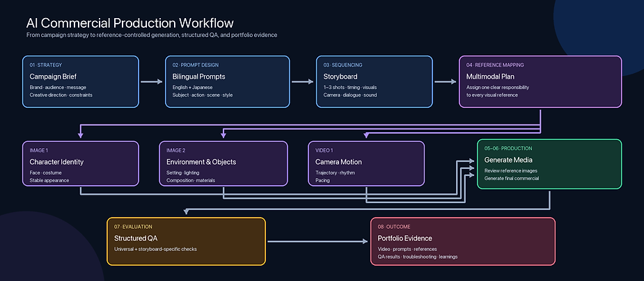Click the 'Stable appearance' text
This screenshot has height=281, width=644.
pos(49,180)
